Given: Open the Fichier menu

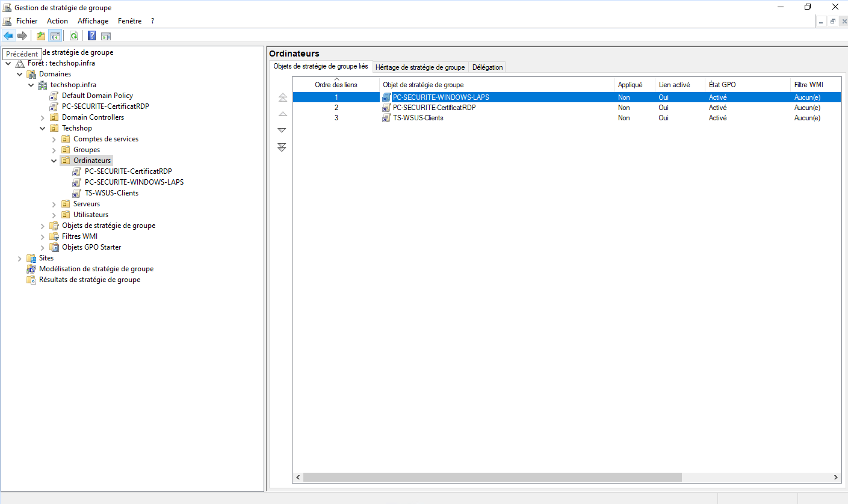Looking at the screenshot, I should tap(26, 21).
